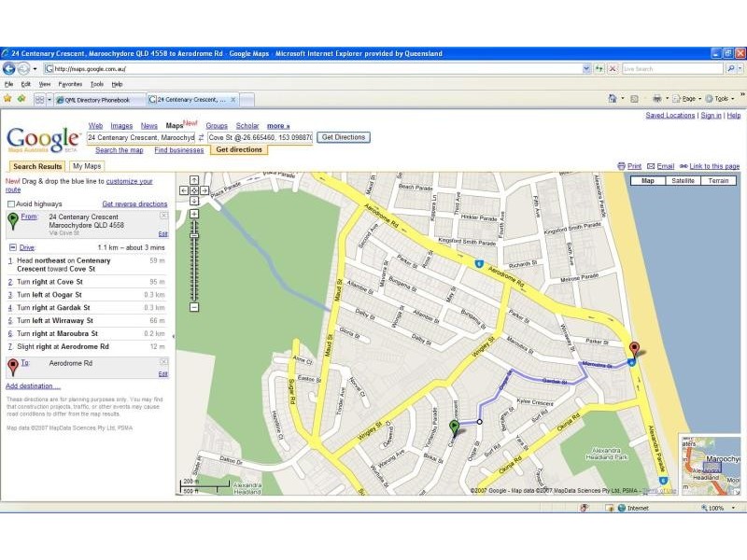Pan the map up with the arrow
The width and height of the screenshot is (747, 560).
[x=194, y=179]
